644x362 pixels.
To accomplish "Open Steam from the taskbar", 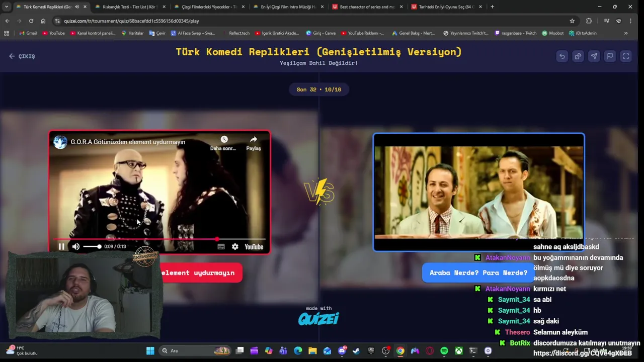I will (x=356, y=350).
